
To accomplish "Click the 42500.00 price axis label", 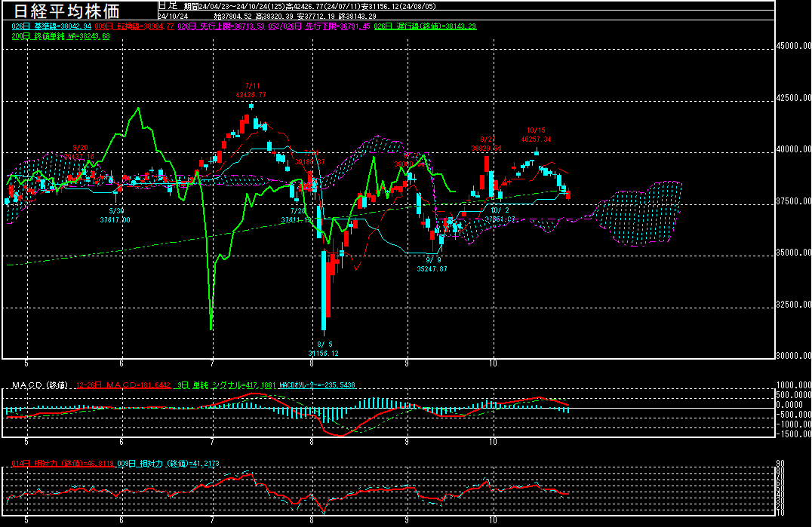I will [793, 98].
